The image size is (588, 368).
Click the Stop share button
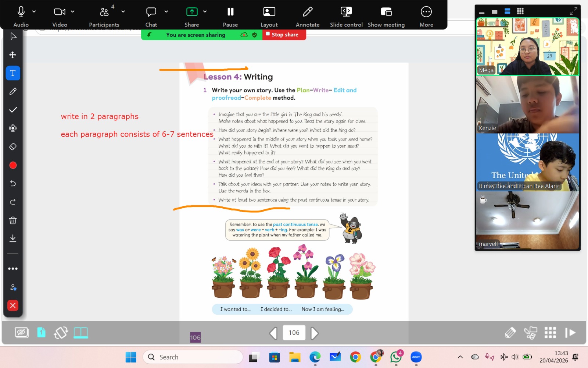coord(284,35)
